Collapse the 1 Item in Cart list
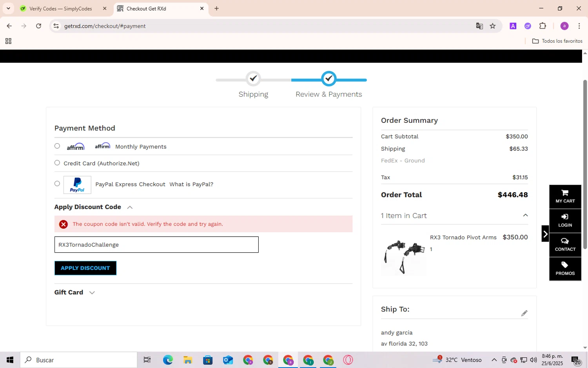The height and width of the screenshot is (368, 588). (525, 215)
